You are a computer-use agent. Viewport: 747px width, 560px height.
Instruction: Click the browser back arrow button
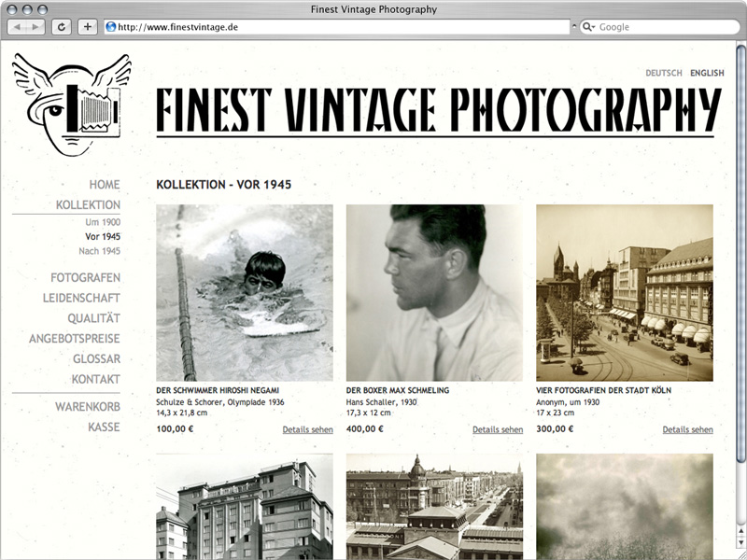click(x=17, y=27)
